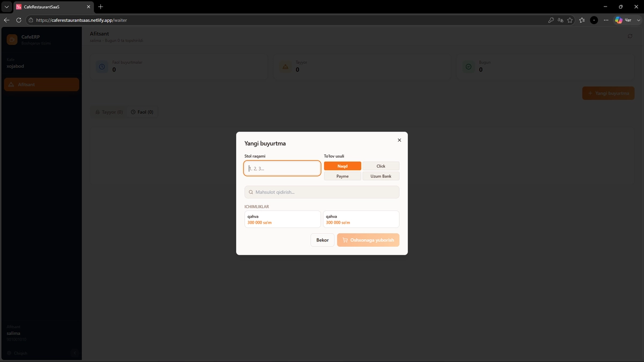
Task: Open browser Settings and more menu
Action: tap(606, 20)
